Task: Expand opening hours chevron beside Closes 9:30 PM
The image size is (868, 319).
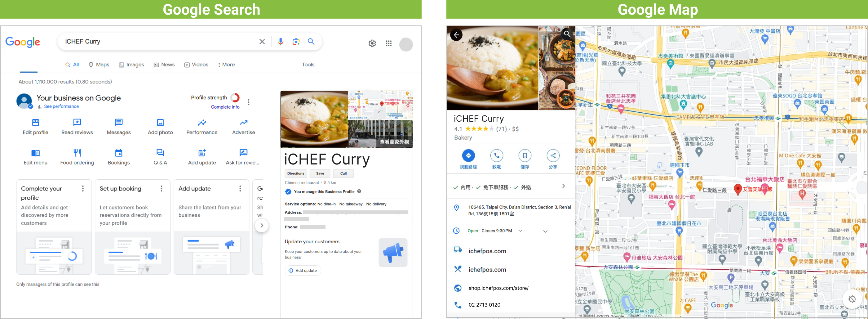Action: pos(520,231)
